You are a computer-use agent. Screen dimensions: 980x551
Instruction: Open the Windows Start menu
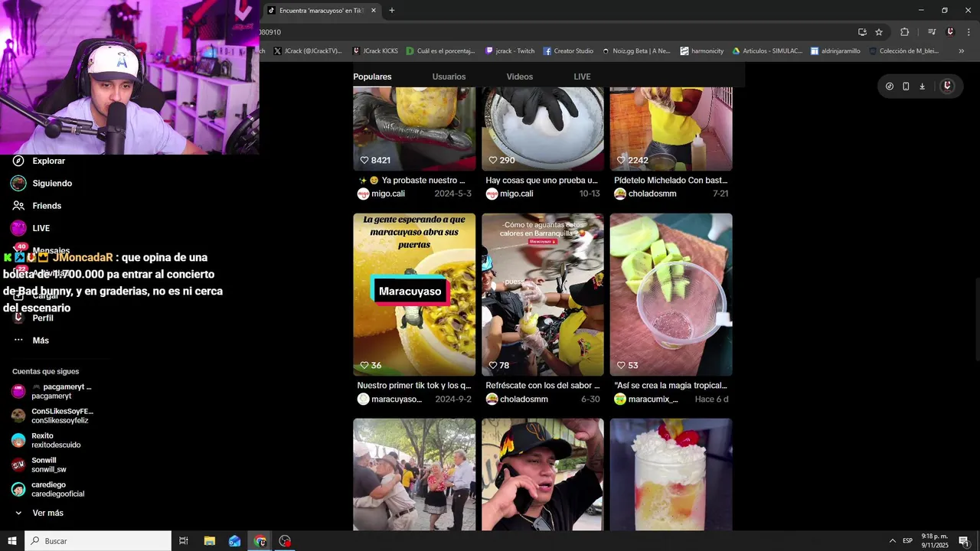point(12,541)
